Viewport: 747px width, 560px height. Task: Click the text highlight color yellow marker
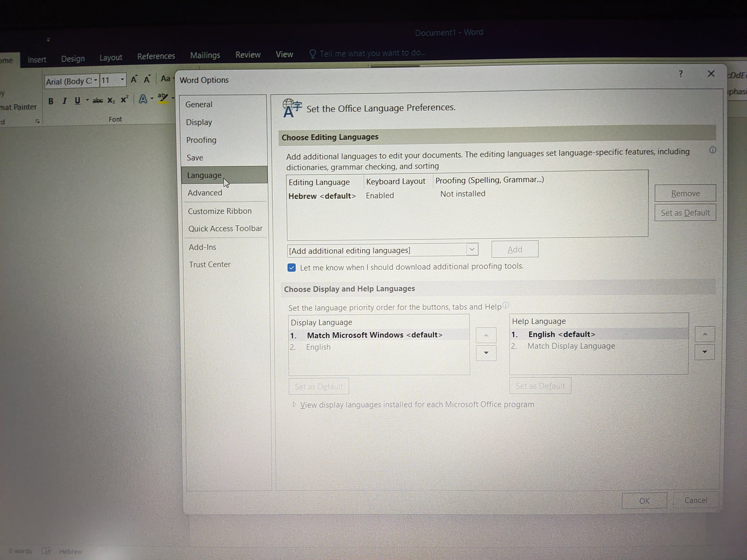pos(163,98)
